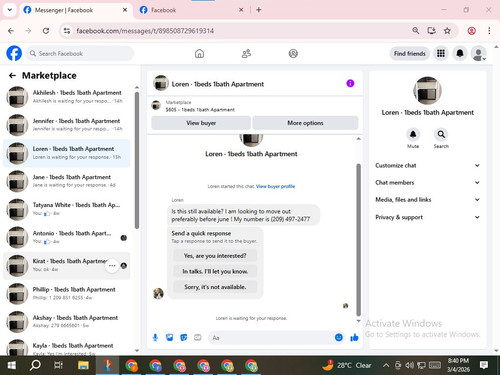The width and height of the screenshot is (500, 375).
Task: Click the chat messages scrollbar
Action: [x=359, y=240]
